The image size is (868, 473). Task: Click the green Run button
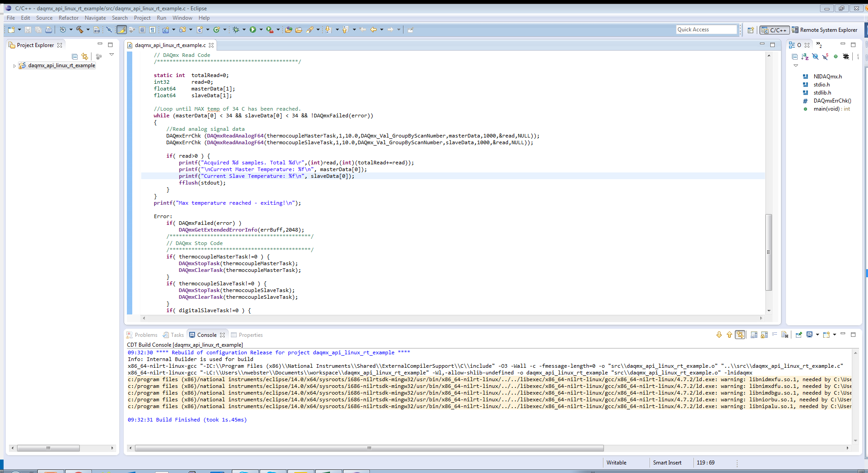point(253,30)
